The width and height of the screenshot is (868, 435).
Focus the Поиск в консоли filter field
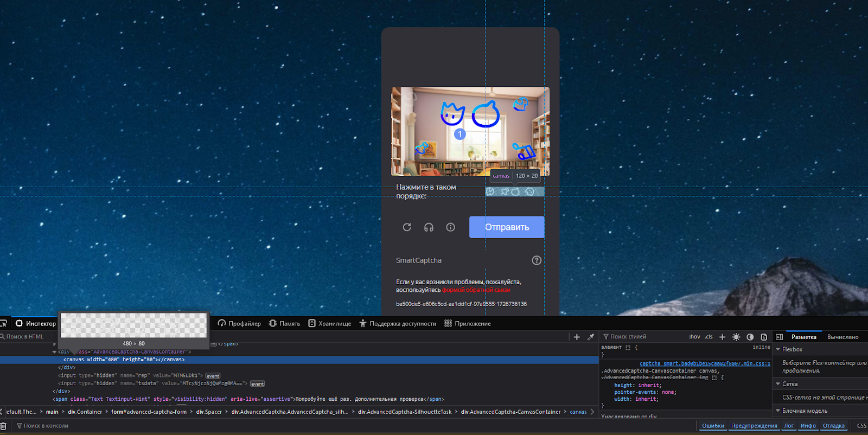[353, 426]
